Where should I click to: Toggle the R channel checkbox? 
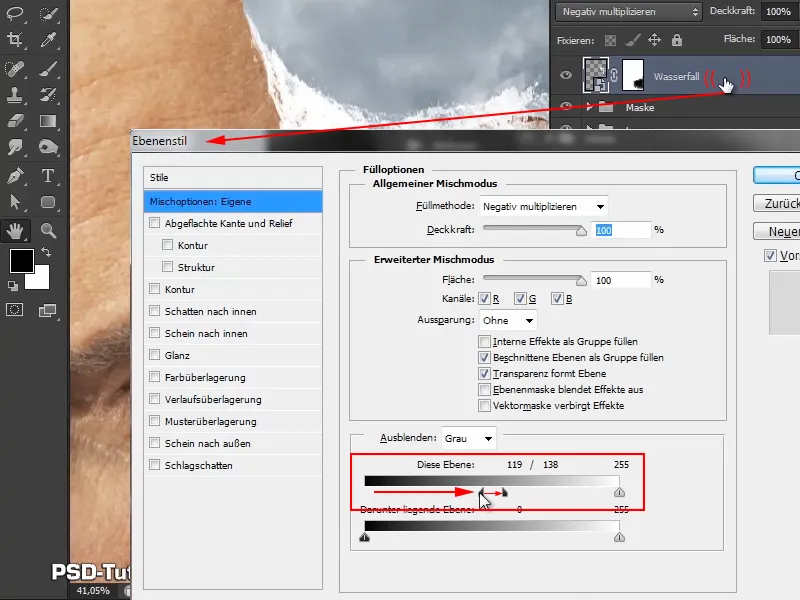pos(484,298)
